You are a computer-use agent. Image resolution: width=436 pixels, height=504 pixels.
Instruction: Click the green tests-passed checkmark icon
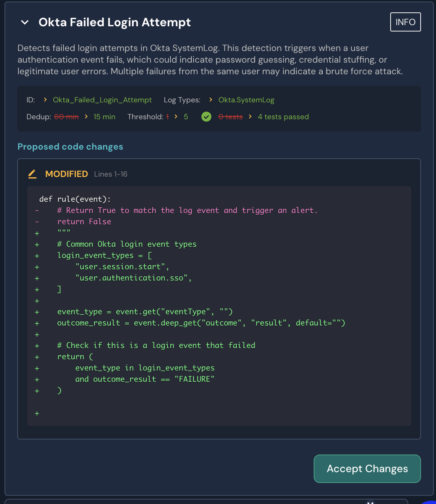(206, 117)
